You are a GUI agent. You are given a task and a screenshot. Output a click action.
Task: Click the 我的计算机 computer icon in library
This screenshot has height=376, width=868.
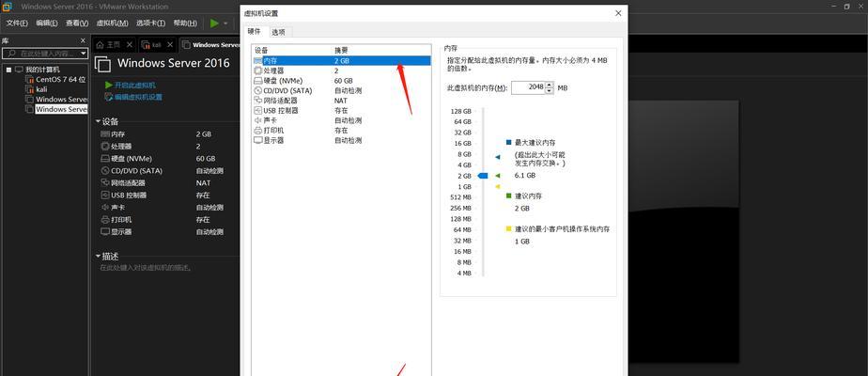click(20, 70)
